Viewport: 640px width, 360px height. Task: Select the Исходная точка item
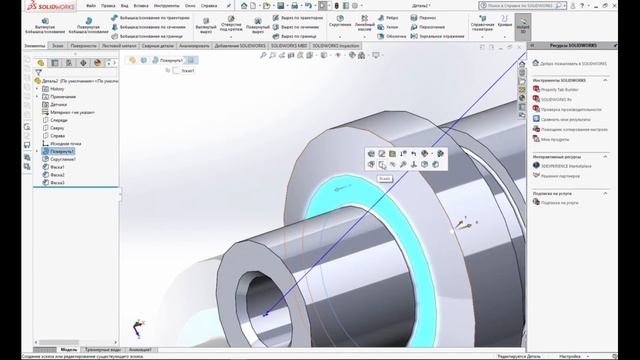click(x=62, y=144)
